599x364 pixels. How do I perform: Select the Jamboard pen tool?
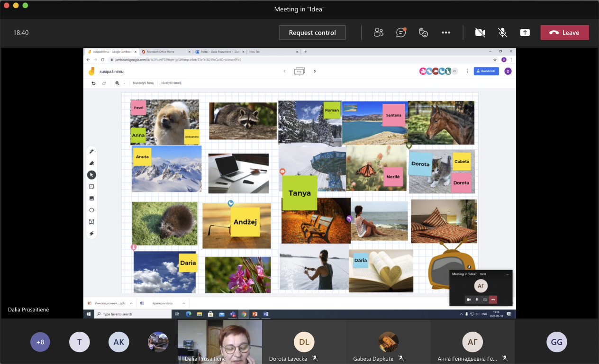91,151
